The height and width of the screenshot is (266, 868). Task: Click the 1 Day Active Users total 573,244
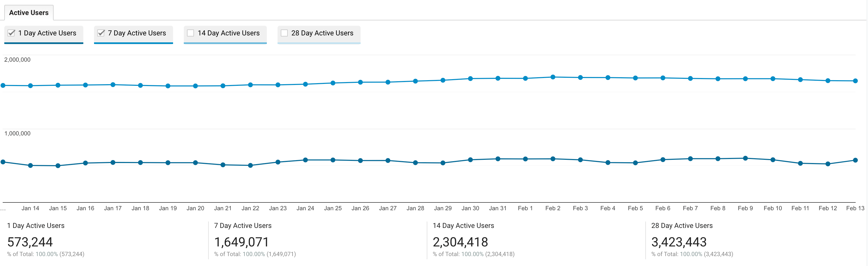click(30, 242)
